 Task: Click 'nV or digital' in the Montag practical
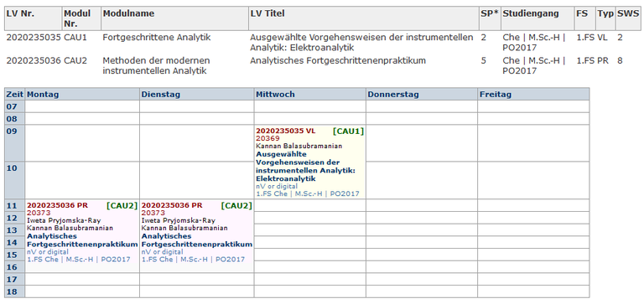(x=48, y=252)
